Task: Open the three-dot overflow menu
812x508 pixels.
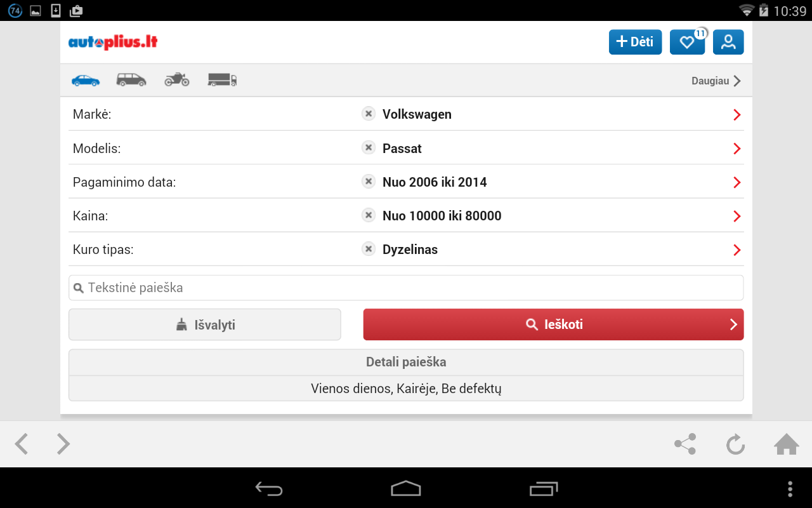Action: [x=790, y=488]
